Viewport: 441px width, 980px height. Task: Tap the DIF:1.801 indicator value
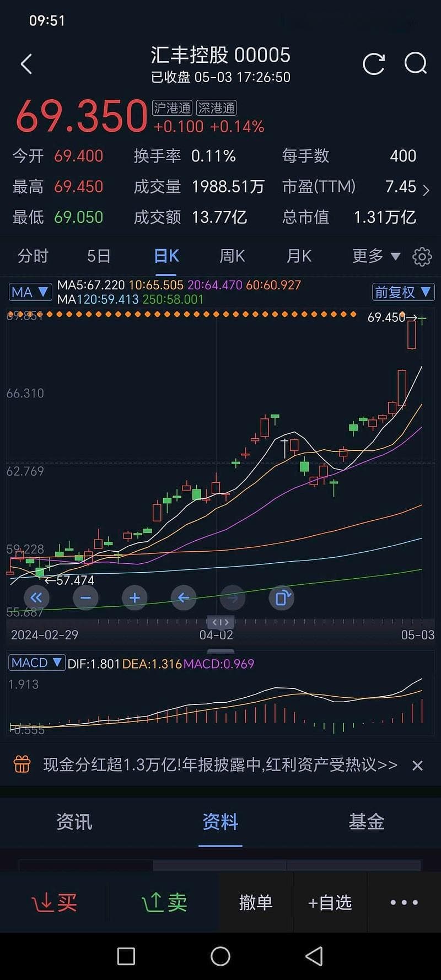click(94, 664)
